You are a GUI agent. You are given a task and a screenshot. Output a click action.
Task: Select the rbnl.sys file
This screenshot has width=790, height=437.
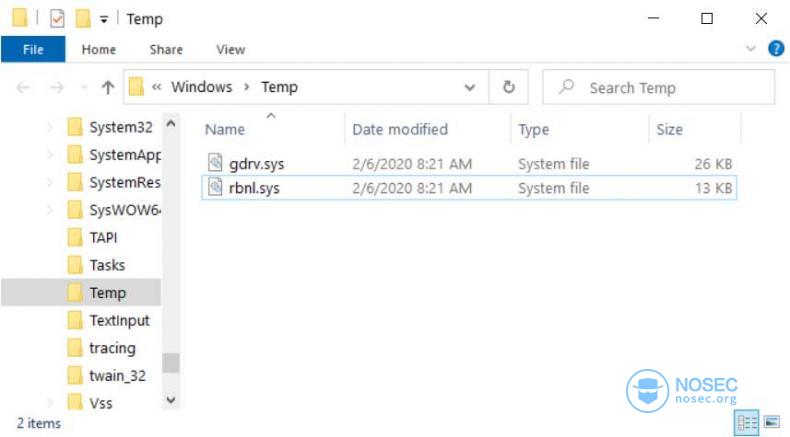click(469, 188)
